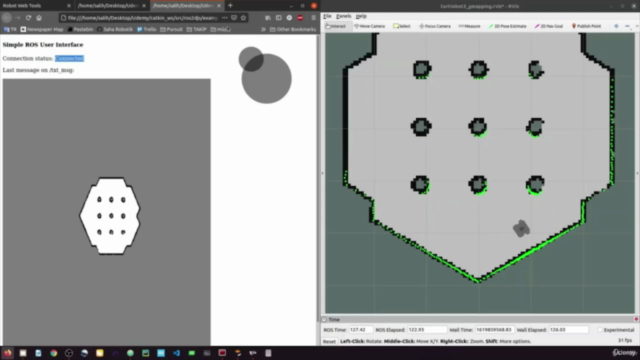Activate the Move Camera tool
Viewport: 640px width, 360px height.
tap(369, 26)
